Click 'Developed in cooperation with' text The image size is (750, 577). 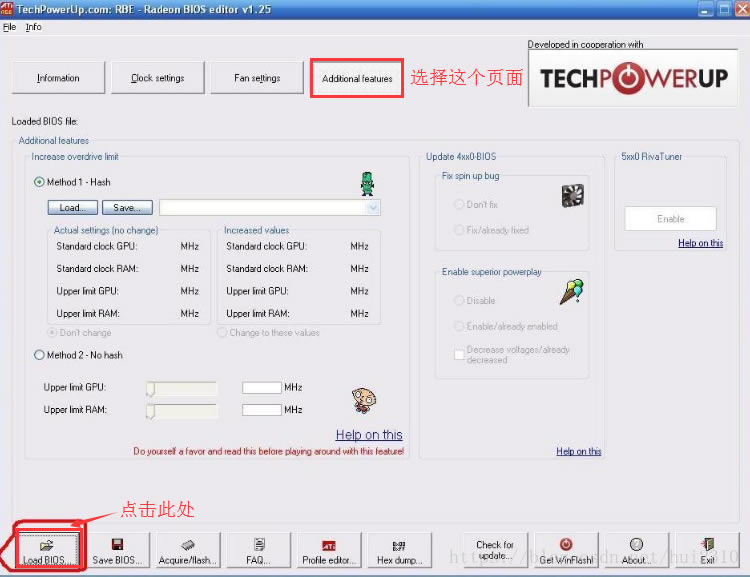click(585, 44)
